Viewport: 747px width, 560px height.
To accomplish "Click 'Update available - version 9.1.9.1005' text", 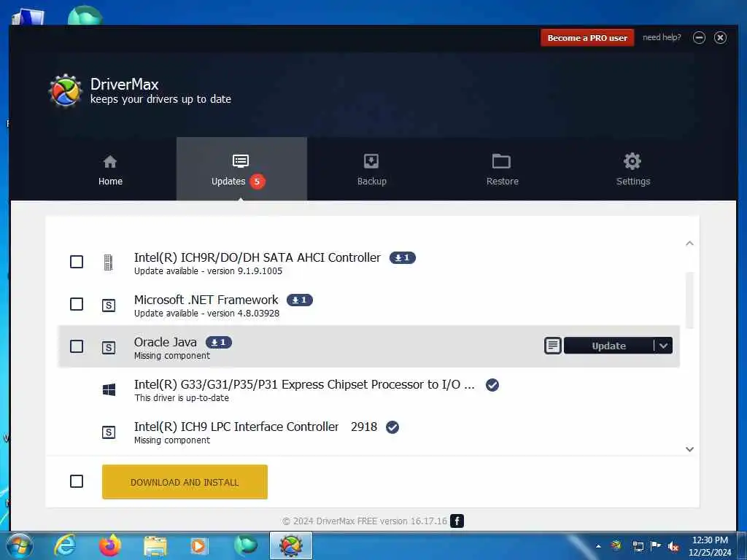I will 208,271.
